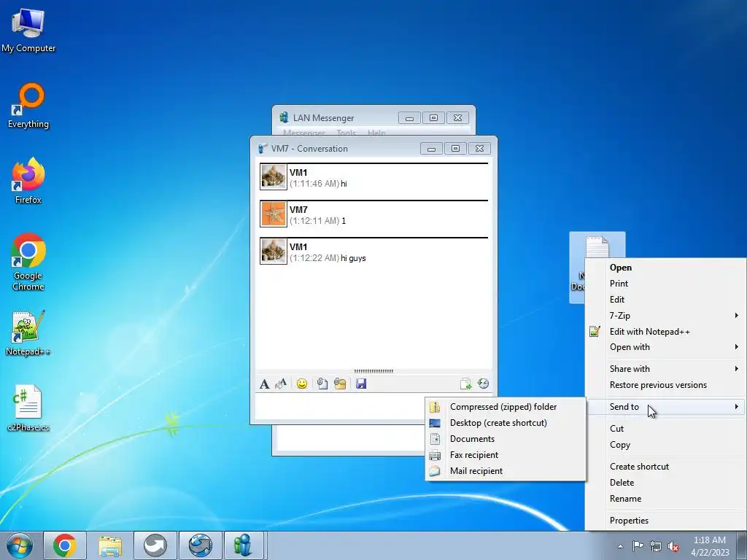Image resolution: width=747 pixels, height=560 pixels.
Task: Choose Cut in the context menu
Action: [665, 429]
